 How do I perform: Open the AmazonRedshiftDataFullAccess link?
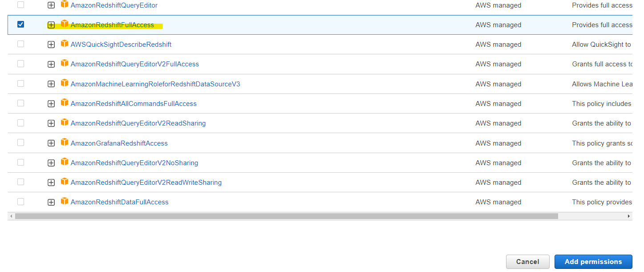pos(119,202)
